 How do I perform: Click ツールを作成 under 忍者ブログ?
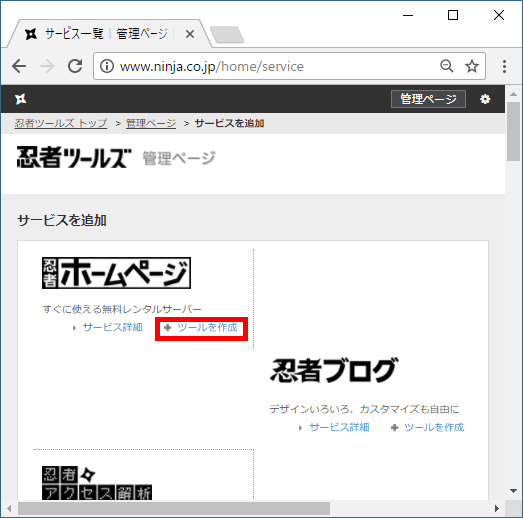tap(434, 427)
